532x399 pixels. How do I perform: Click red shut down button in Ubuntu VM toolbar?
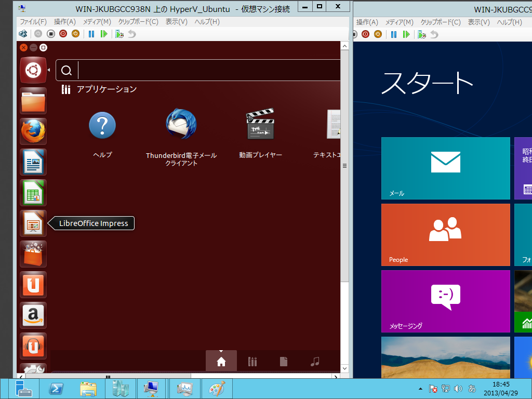coord(63,34)
